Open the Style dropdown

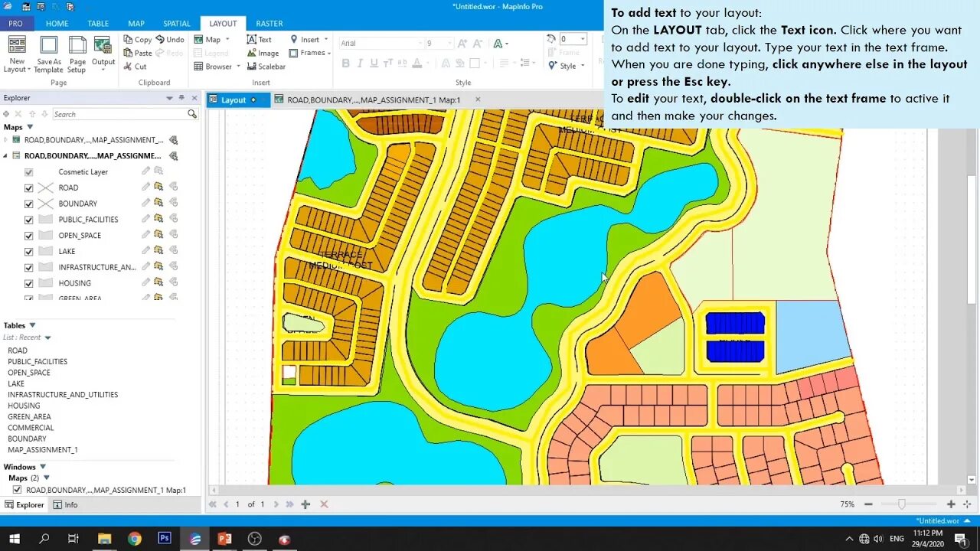(567, 66)
